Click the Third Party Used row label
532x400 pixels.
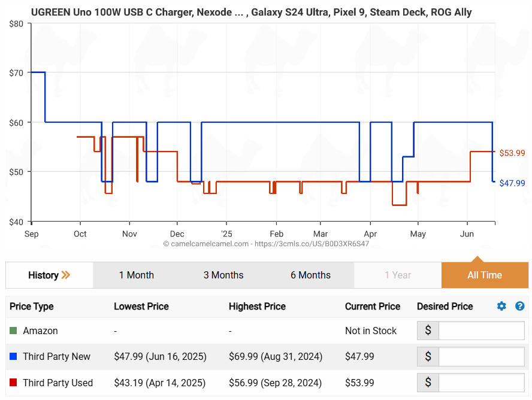(58, 383)
